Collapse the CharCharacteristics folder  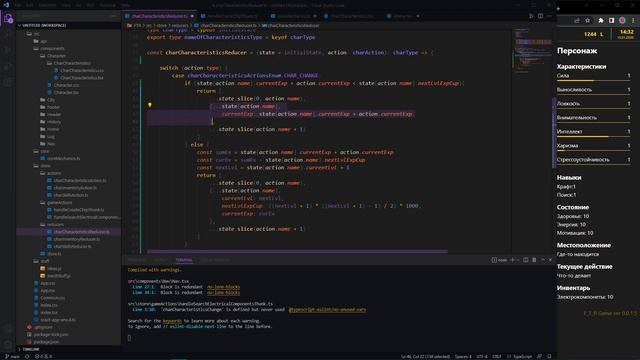click(x=69, y=63)
